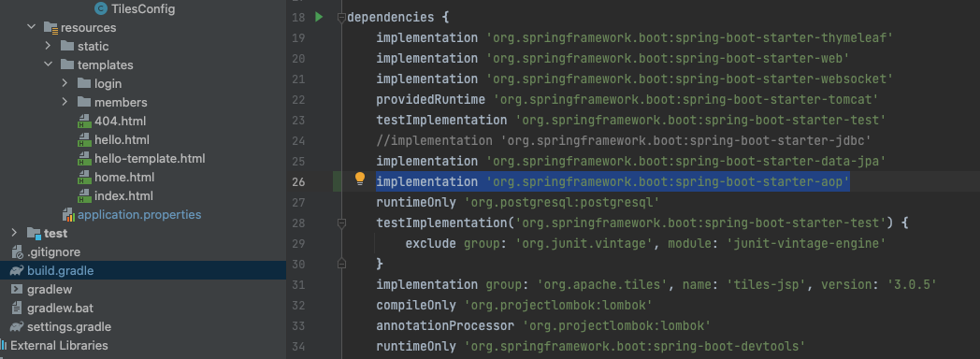Screen dimensions: 980x359
Task: Click the commented spring-boot-starter-jdbc line
Action: click(x=623, y=140)
